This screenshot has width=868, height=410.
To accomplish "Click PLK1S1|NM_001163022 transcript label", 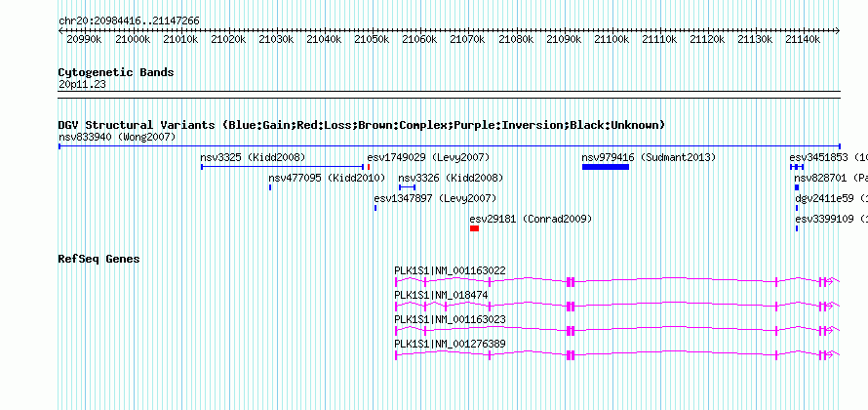I will click(450, 271).
